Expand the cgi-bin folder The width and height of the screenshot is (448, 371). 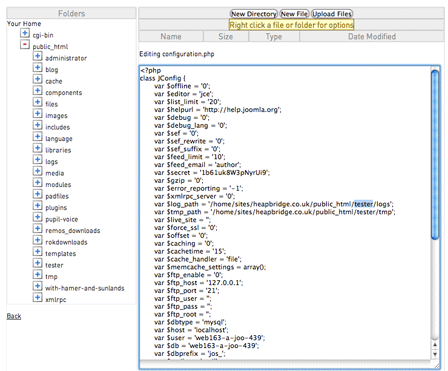(25, 33)
